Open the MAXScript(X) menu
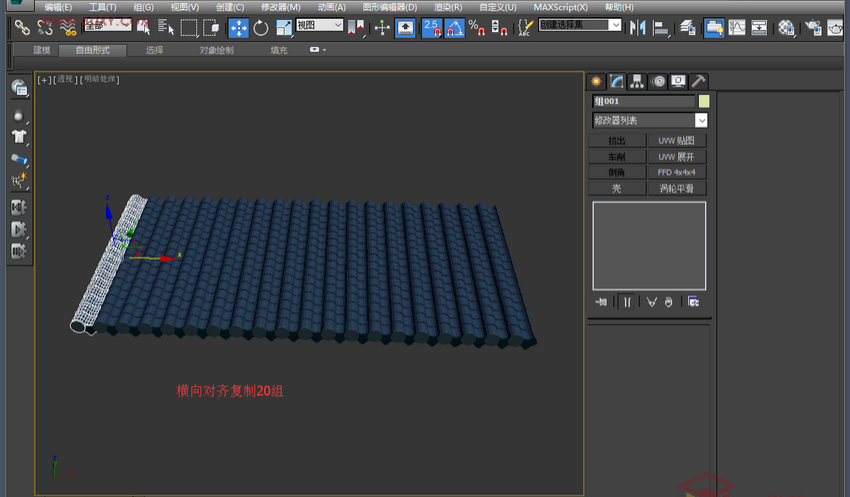The image size is (850, 497). click(x=560, y=7)
